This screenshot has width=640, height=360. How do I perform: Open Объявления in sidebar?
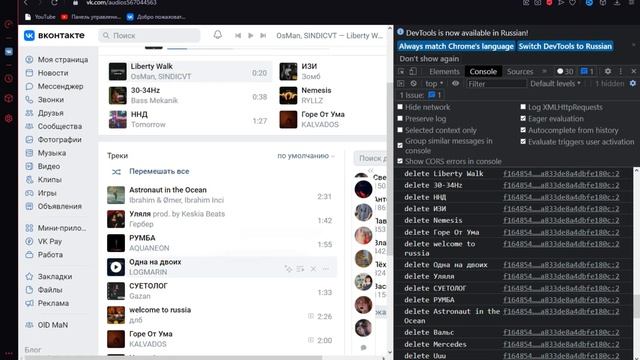point(53,207)
